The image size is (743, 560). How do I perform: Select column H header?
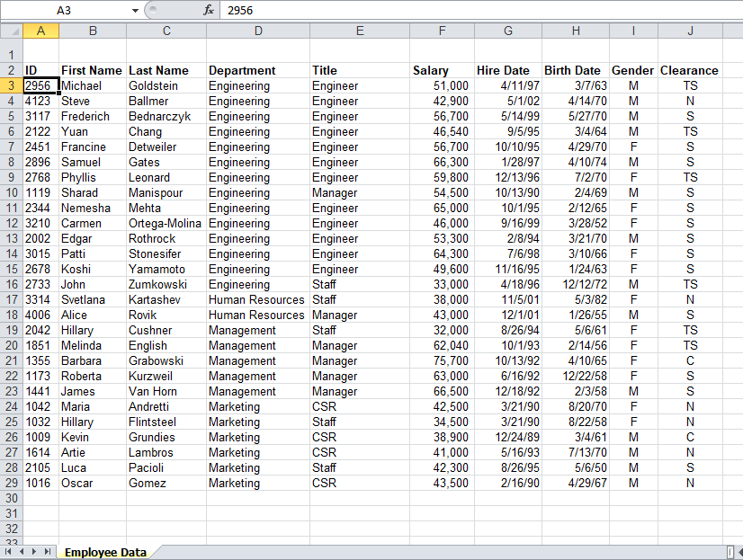[576, 31]
